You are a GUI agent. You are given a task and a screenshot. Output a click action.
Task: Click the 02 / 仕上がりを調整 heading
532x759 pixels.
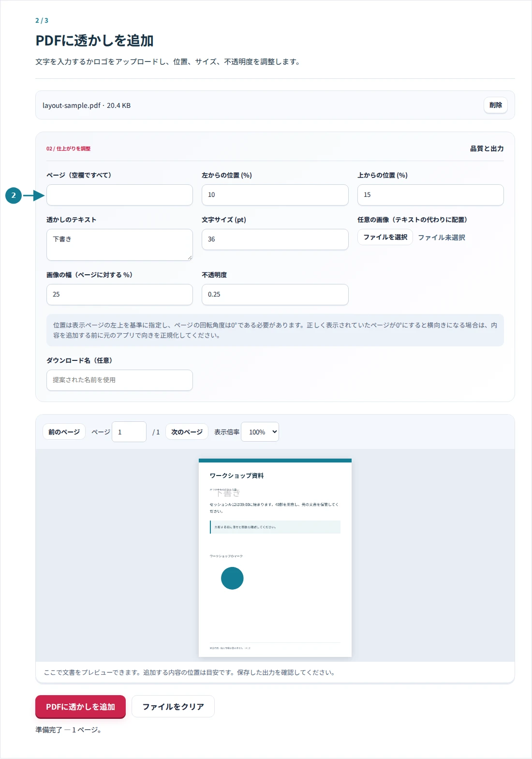click(x=69, y=149)
